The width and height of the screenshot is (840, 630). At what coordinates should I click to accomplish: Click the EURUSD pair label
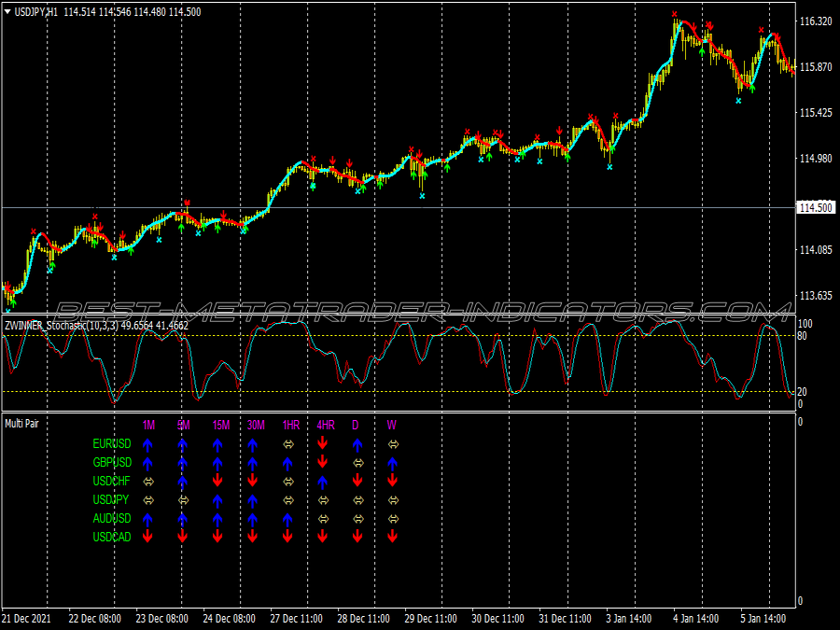pos(112,443)
